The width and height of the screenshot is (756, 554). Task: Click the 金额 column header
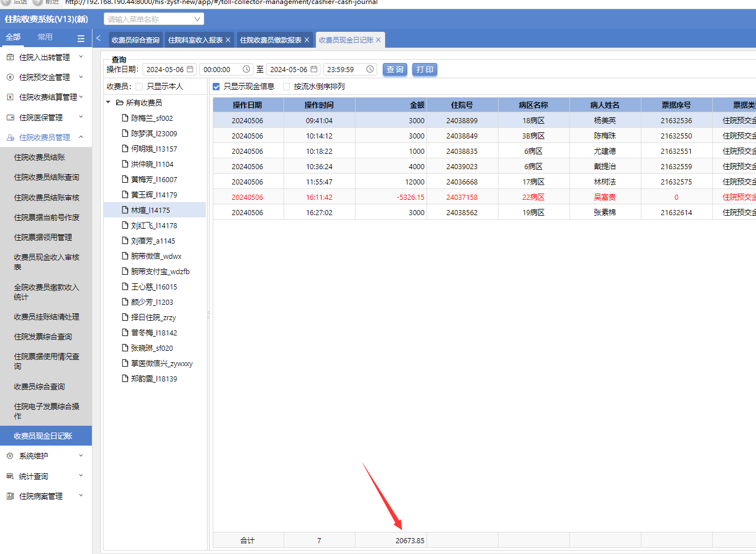[x=391, y=105]
